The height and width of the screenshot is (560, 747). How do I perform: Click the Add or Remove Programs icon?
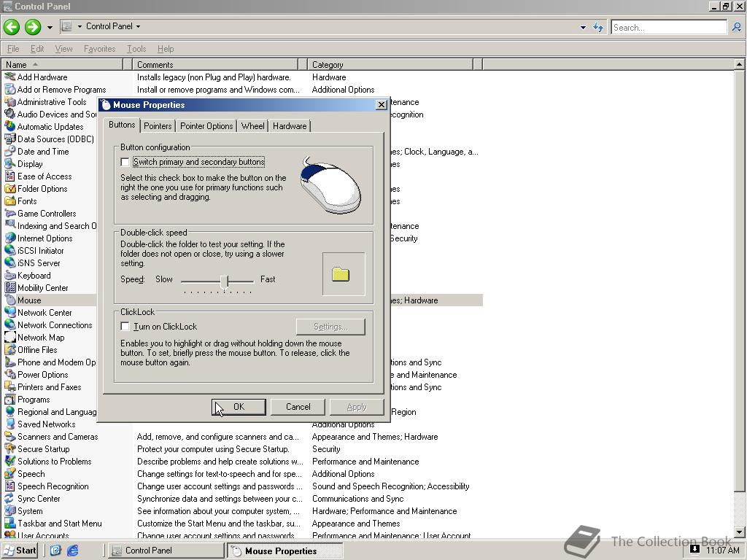click(9, 89)
